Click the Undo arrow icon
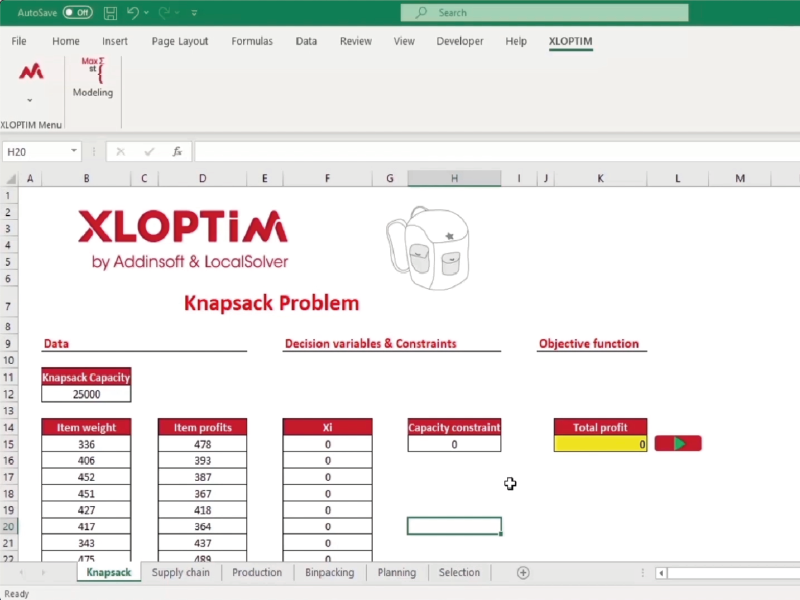800x600 pixels. point(132,13)
